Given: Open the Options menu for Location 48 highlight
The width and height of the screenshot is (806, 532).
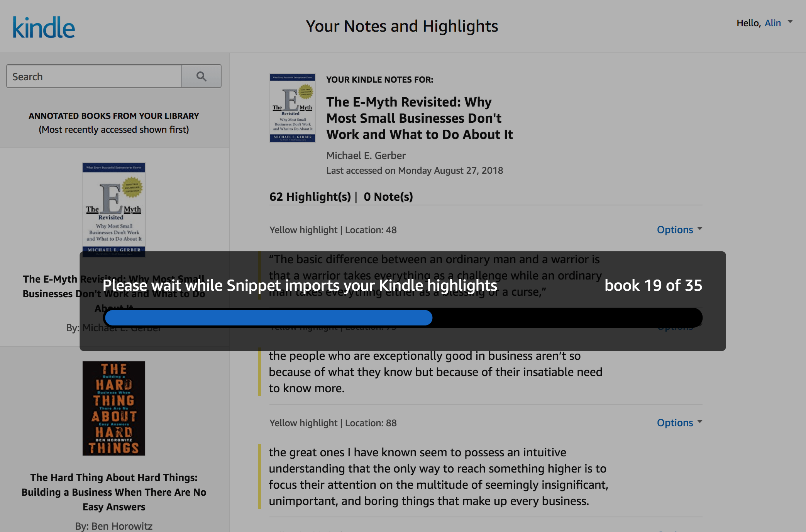Looking at the screenshot, I should (x=680, y=229).
